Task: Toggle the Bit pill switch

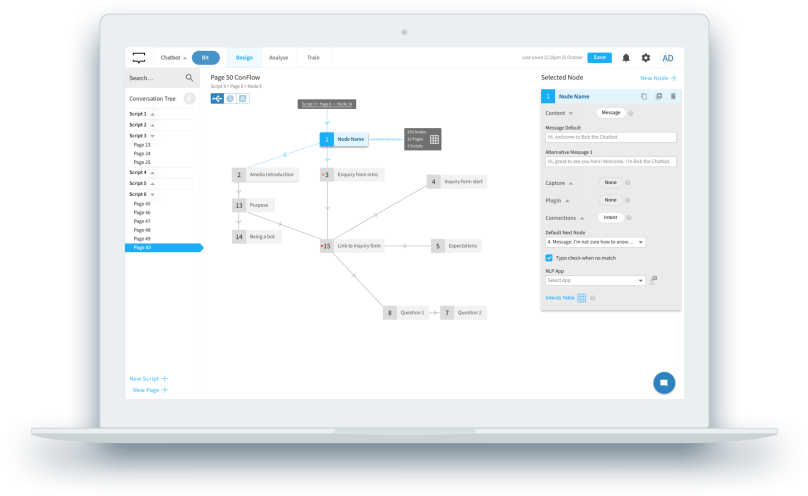Action: [x=205, y=58]
